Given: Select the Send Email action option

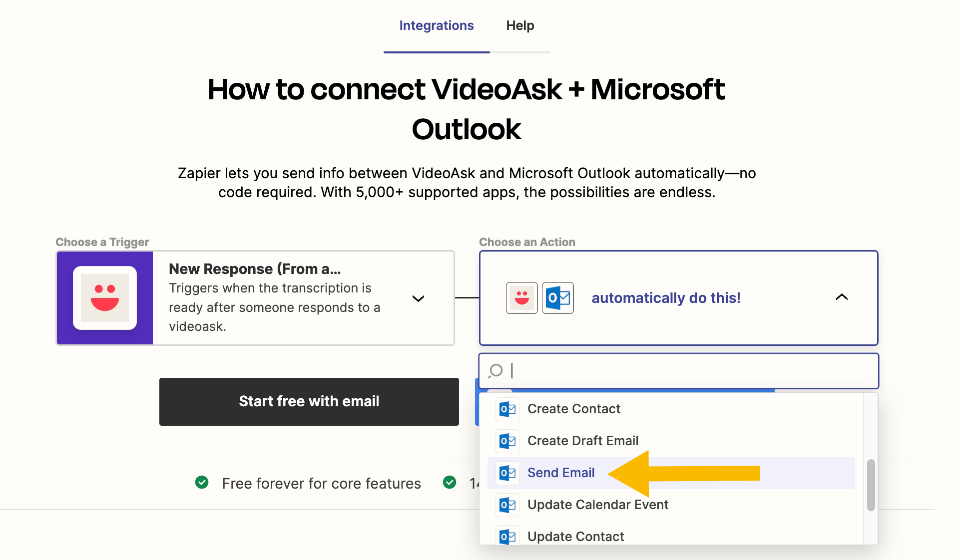Looking at the screenshot, I should click(561, 473).
